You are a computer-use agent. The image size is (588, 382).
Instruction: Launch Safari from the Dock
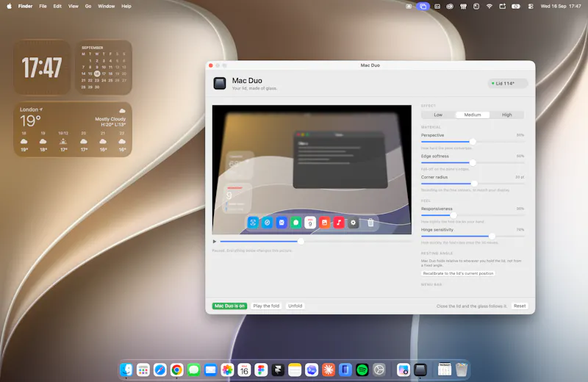click(x=159, y=370)
